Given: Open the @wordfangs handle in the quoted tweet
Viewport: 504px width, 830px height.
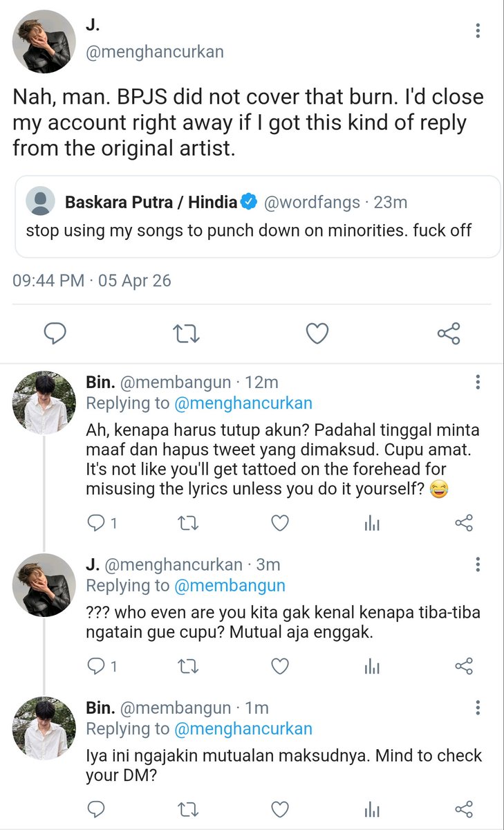Looking at the screenshot, I should pyautogui.click(x=312, y=202).
